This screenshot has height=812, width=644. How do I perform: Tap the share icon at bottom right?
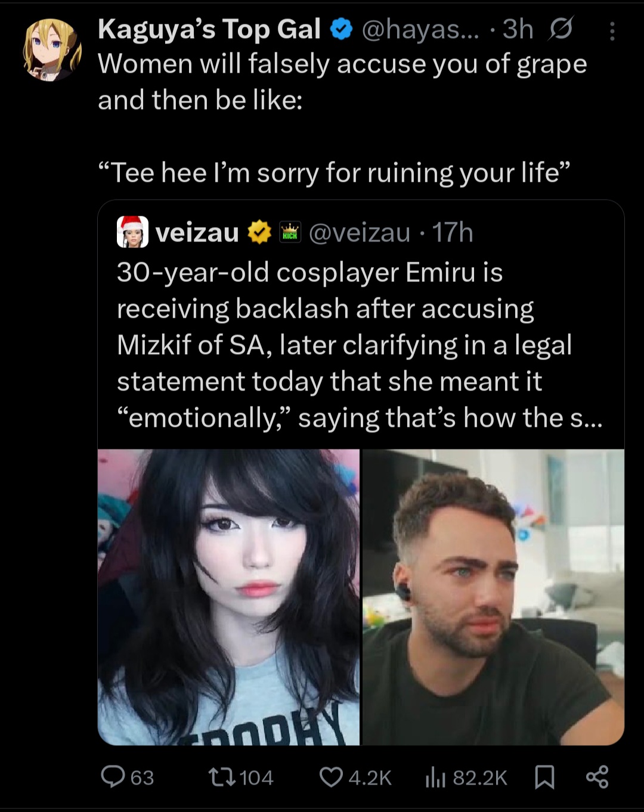pos(597,777)
